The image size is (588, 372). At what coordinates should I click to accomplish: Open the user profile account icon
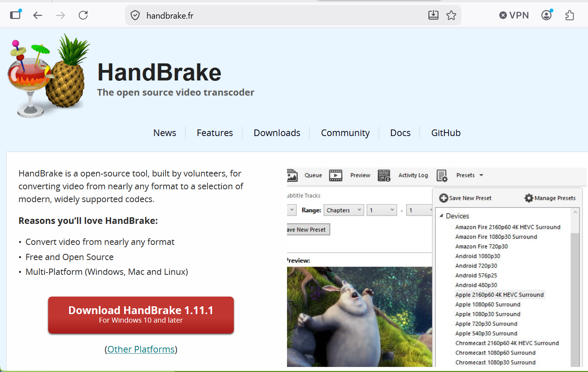coord(546,15)
